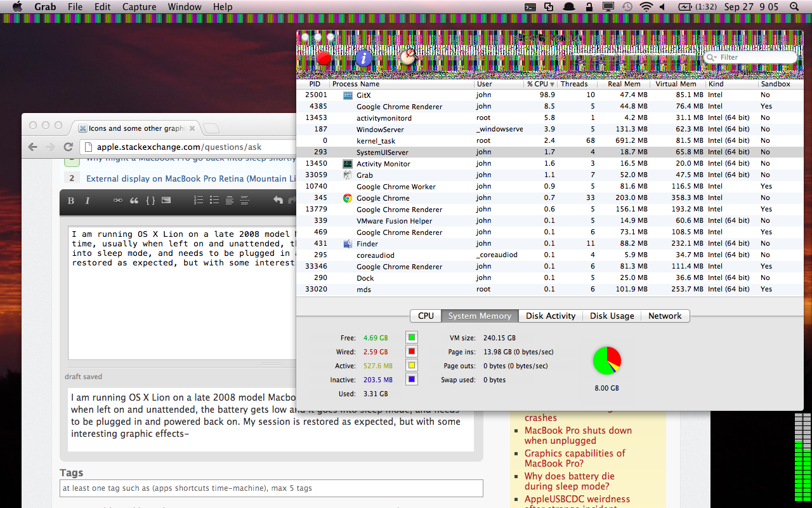The width and height of the screenshot is (812, 508).
Task: Close the Chrome tab 'Icons and some other graphi'
Action: (x=192, y=128)
